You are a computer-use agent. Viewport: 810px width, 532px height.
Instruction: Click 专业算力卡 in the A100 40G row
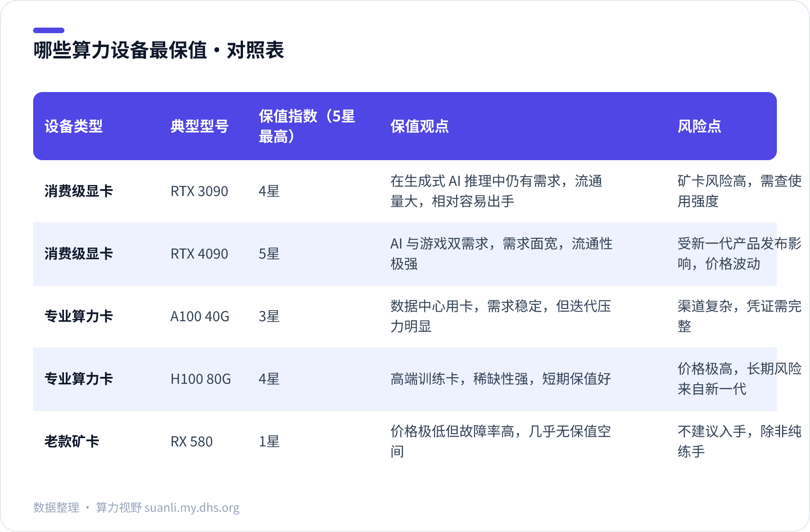coord(79,317)
